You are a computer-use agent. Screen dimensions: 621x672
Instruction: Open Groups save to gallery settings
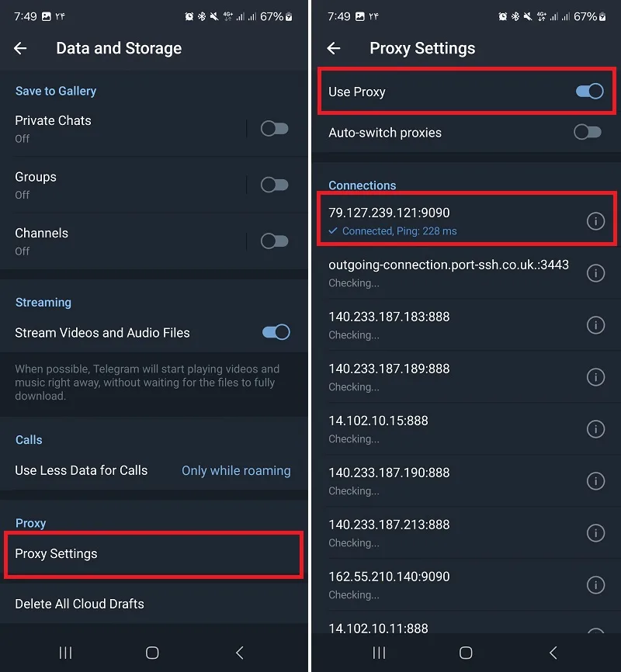point(123,185)
